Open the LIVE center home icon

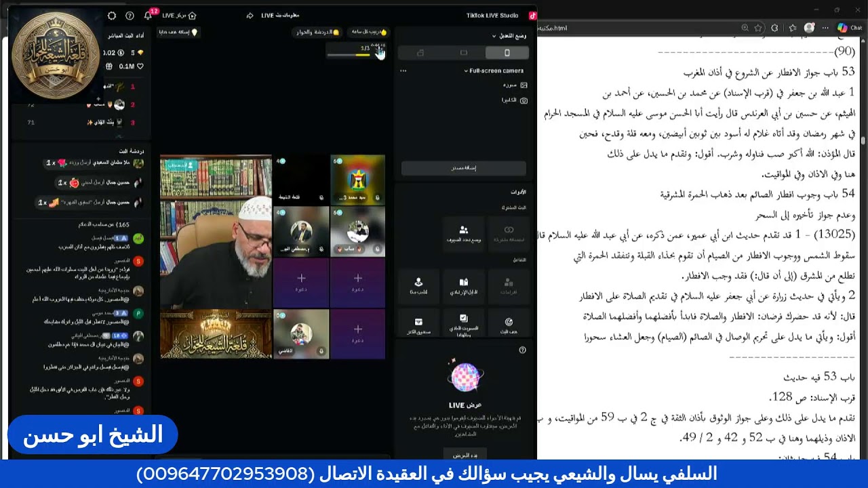192,16
